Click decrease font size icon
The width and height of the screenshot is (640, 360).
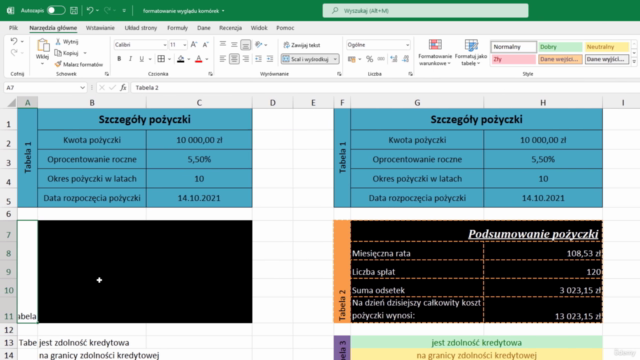pos(205,44)
